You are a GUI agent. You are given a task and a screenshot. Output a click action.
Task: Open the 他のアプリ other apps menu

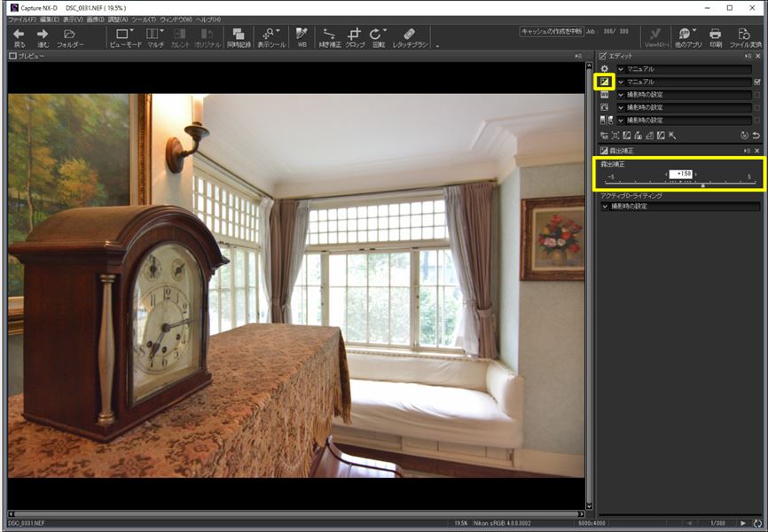687,38
